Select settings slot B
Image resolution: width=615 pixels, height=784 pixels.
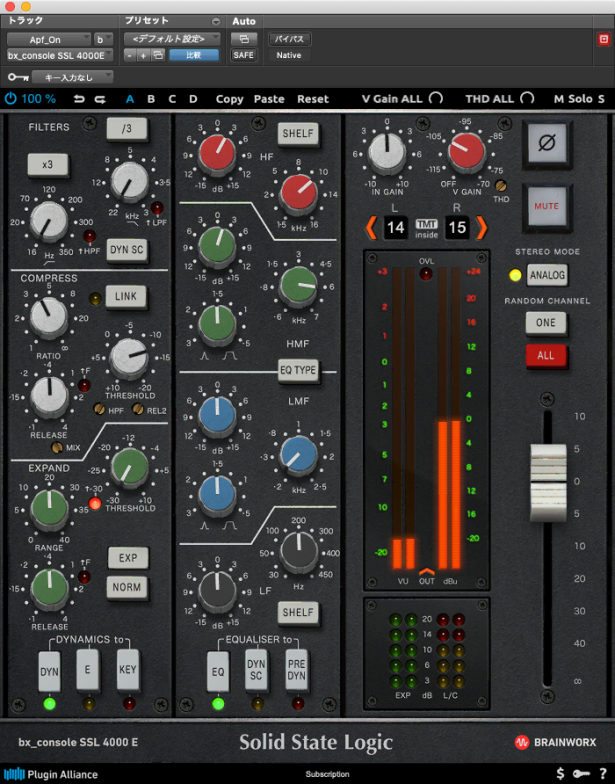tap(151, 99)
